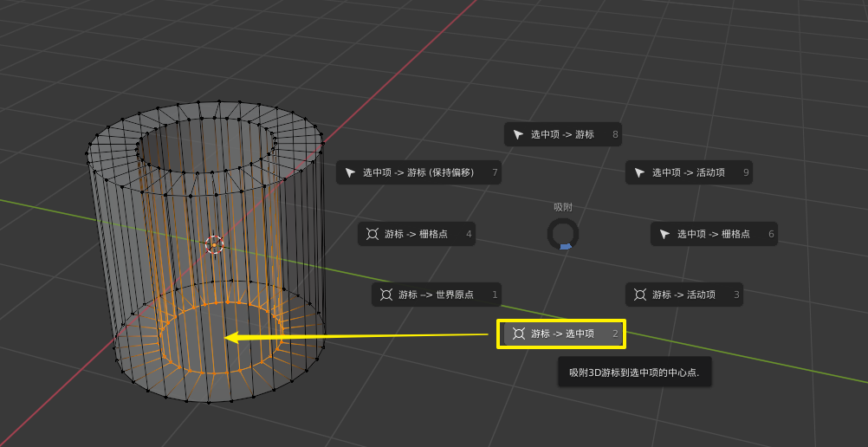This screenshot has width=868, height=447.
Task: Choose 选中项 -> 栅格点 pie entry
Action: coord(714,234)
